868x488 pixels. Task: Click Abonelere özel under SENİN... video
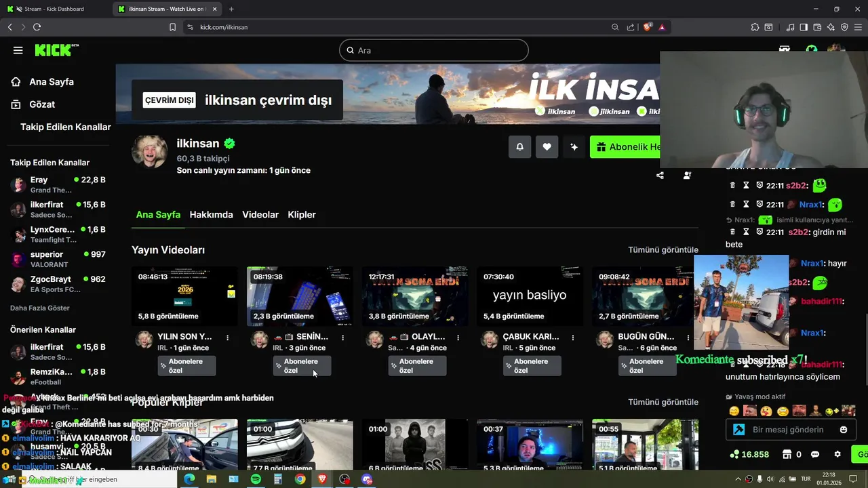pos(302,366)
